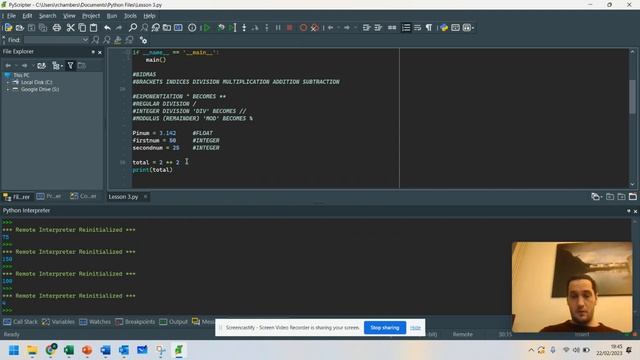Toggle the Highlight search matches icon
The width and height of the screenshot is (640, 360).
click(118, 40)
